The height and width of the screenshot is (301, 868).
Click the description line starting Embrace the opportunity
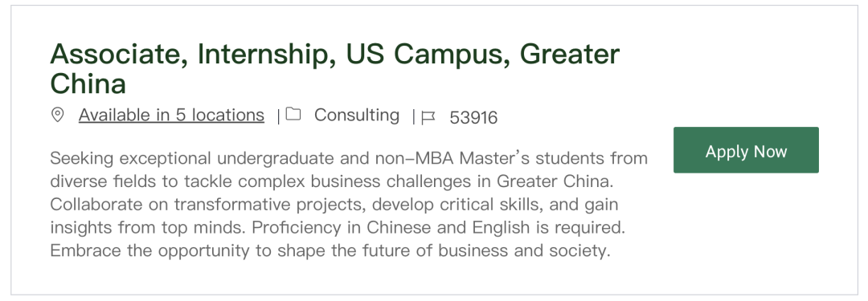pos(330,251)
